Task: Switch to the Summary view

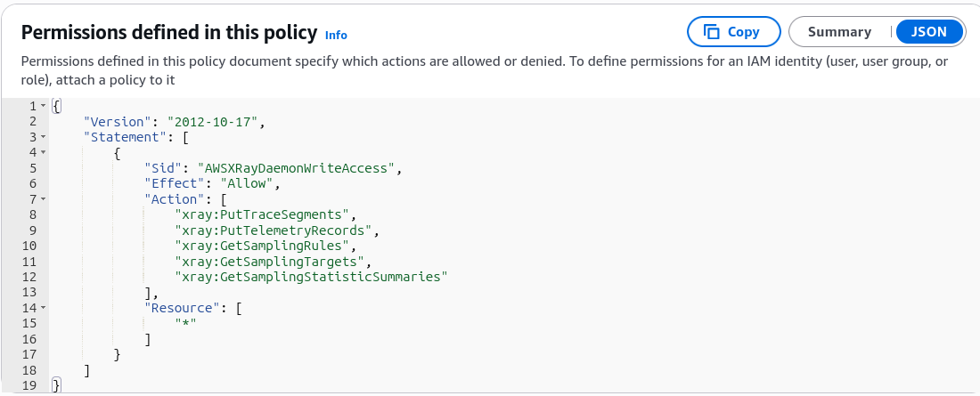Action: (839, 32)
